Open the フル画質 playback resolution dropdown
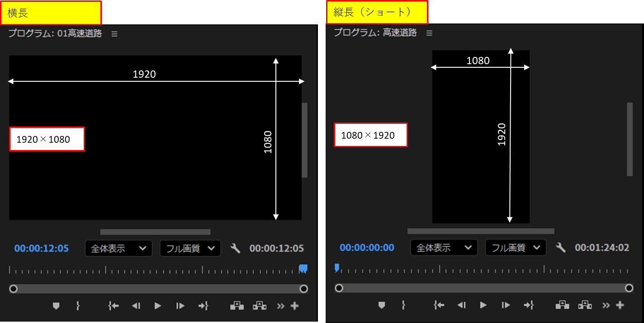Screen dimensions: 644x323 [190, 248]
